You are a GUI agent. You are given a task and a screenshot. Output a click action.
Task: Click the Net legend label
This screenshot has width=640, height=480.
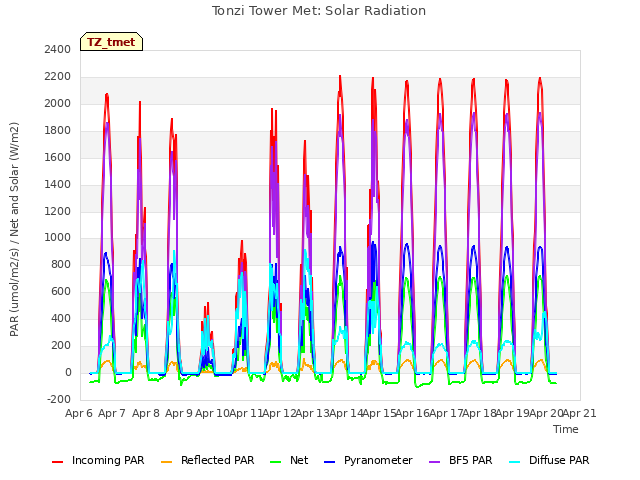[299, 460]
